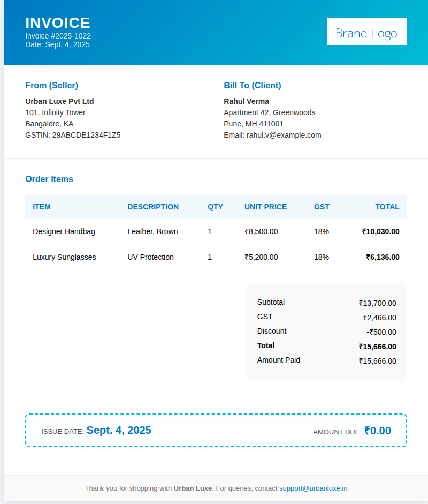Click the Order Items section heading
Image resolution: width=428 pixels, height=504 pixels.
tap(49, 179)
